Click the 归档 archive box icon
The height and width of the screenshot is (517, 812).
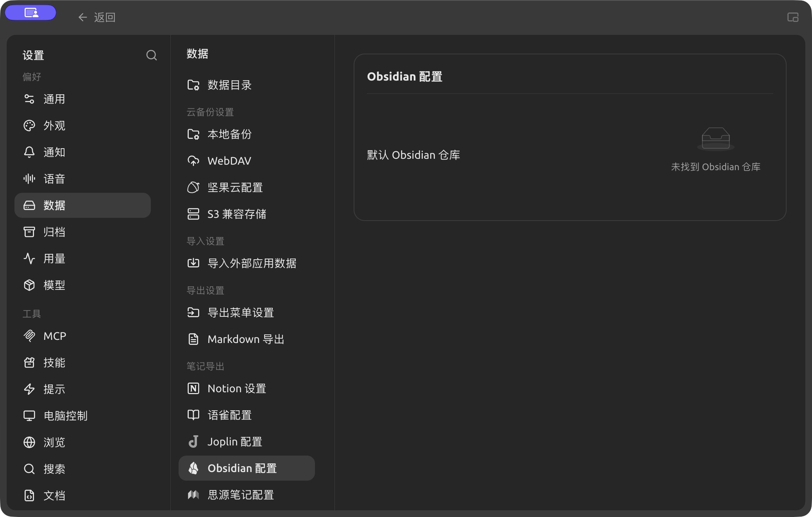point(29,232)
